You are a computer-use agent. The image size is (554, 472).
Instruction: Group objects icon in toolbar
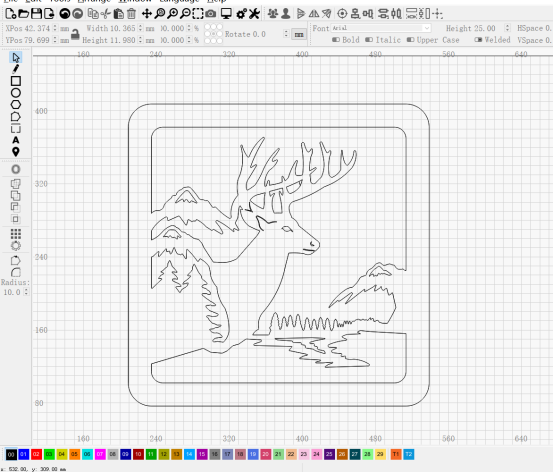coord(273,14)
